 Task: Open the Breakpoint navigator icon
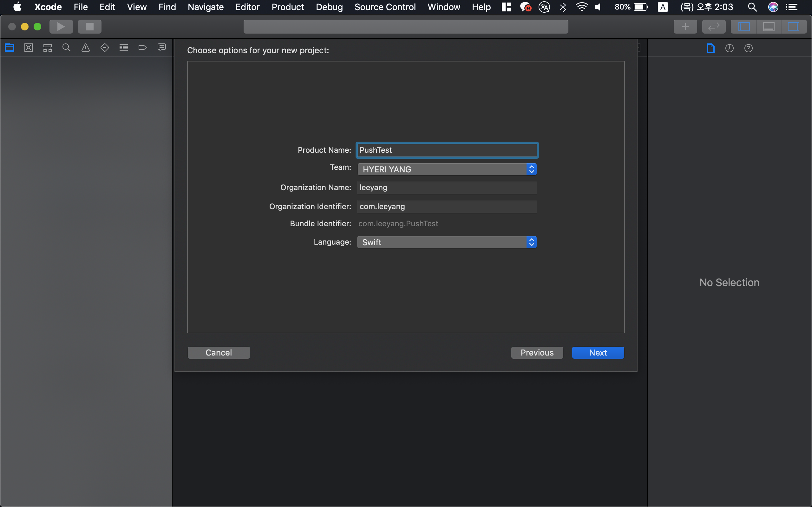click(x=143, y=48)
